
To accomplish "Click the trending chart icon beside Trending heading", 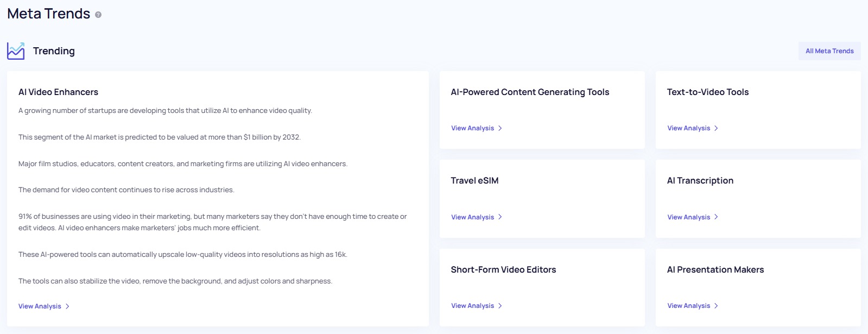I will pos(16,51).
